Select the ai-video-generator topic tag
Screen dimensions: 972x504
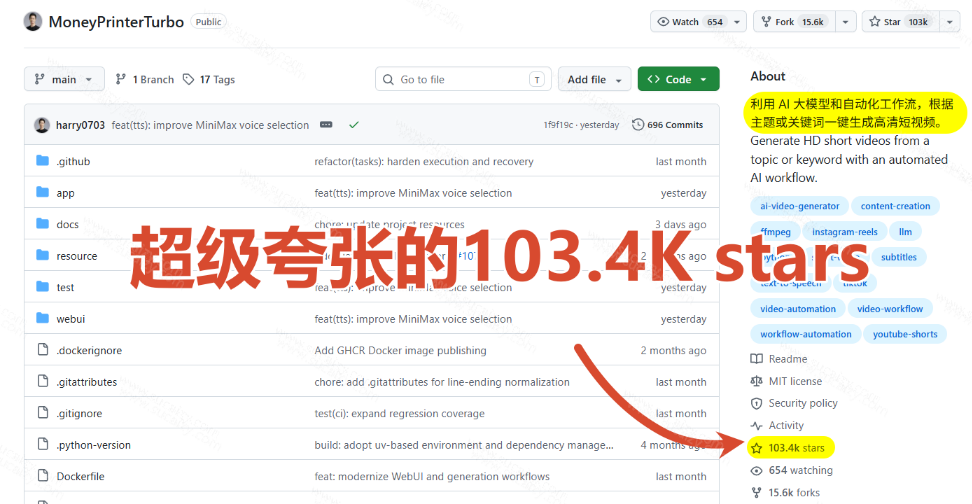(x=800, y=206)
